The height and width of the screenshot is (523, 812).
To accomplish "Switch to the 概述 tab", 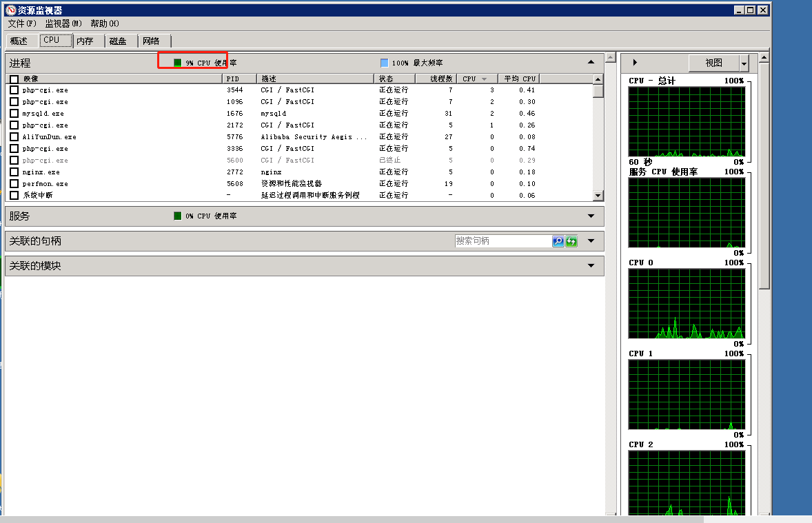I will pos(22,41).
